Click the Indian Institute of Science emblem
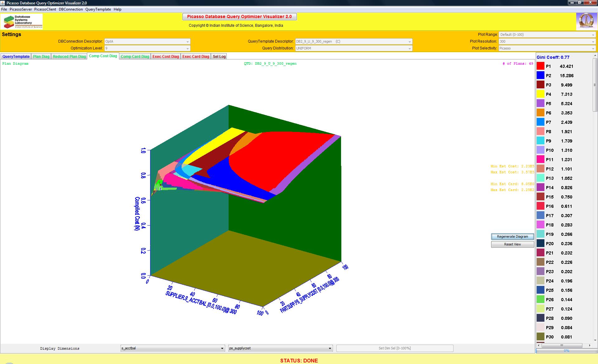Image resolution: width=598 pixels, height=364 pixels. (586, 21)
